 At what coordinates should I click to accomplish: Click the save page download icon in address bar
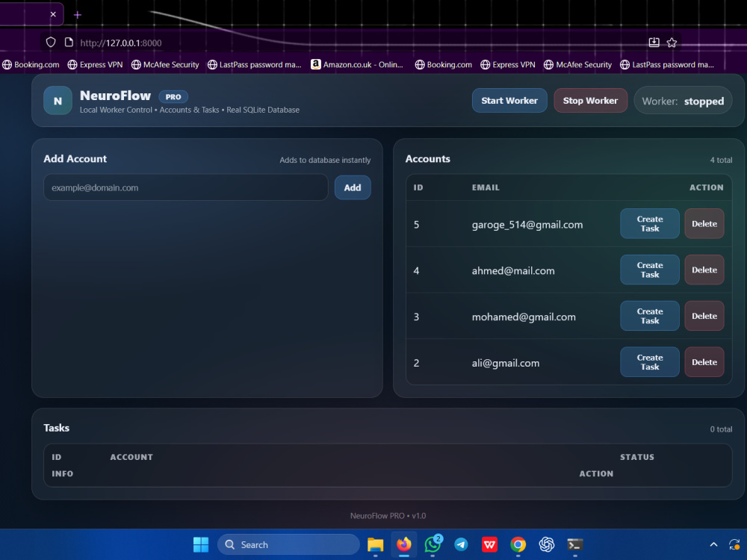(654, 43)
